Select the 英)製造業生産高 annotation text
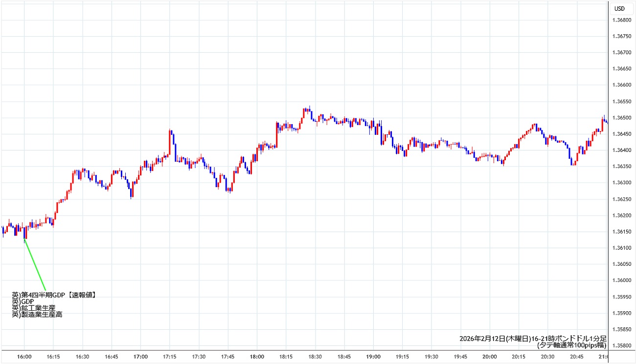Viewport: 636px width, 364px height. 37,315
